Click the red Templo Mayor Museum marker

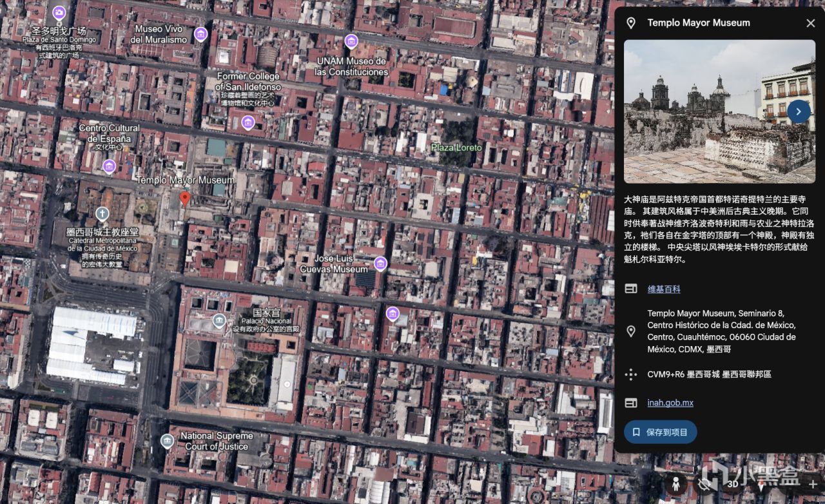click(x=185, y=199)
